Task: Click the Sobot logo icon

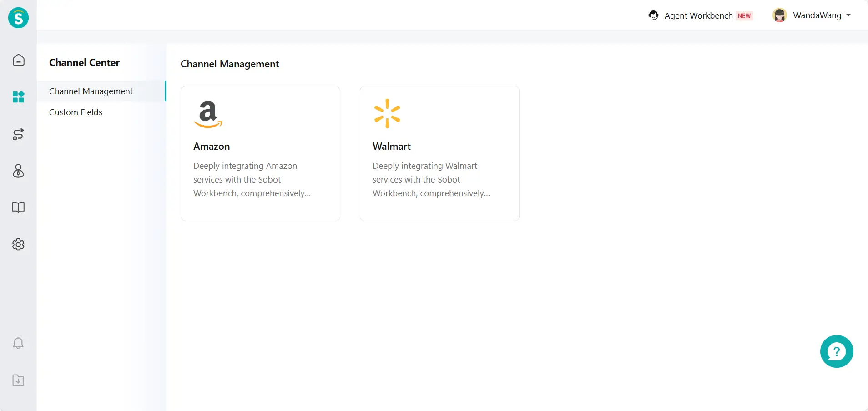Action: 18,18
